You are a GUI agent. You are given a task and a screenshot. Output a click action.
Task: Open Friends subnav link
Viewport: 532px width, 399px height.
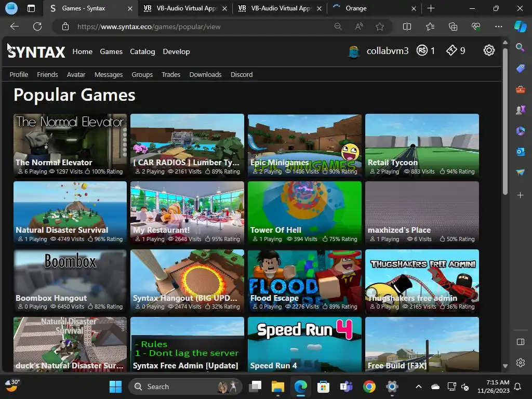tap(47, 74)
